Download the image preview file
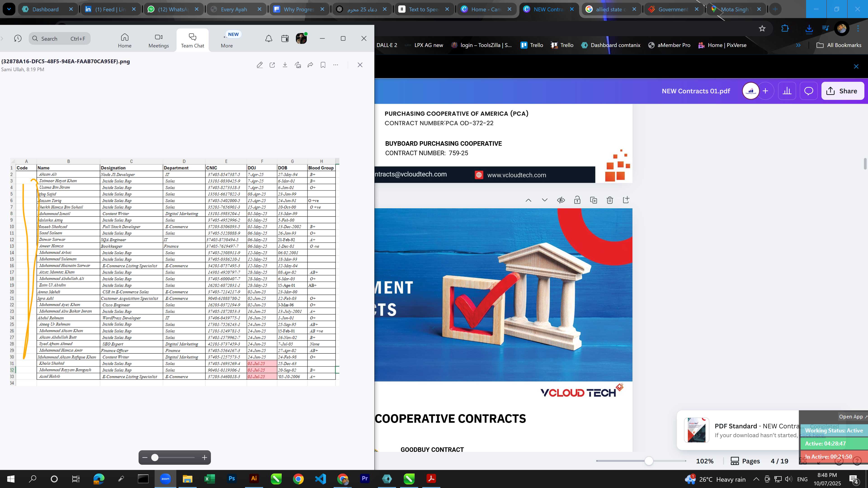The width and height of the screenshot is (868, 488). coord(285,65)
